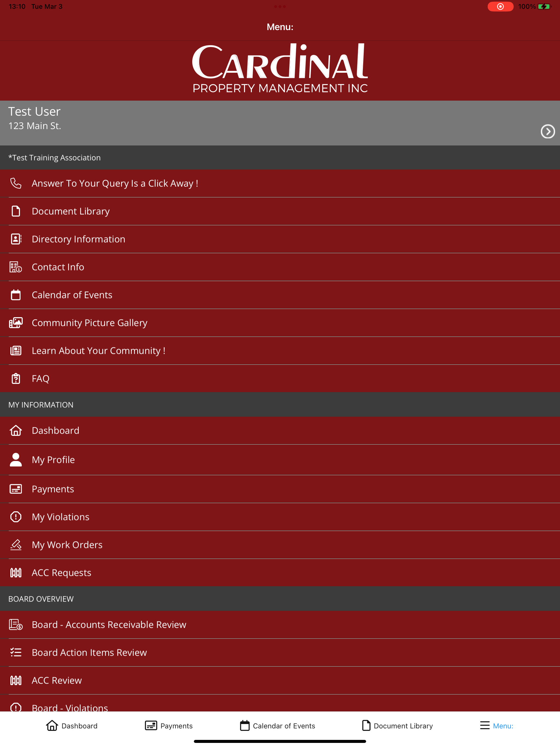Tap the page icon in the Document Library menu row
Image resolution: width=560 pixels, height=747 pixels.
coord(16,211)
